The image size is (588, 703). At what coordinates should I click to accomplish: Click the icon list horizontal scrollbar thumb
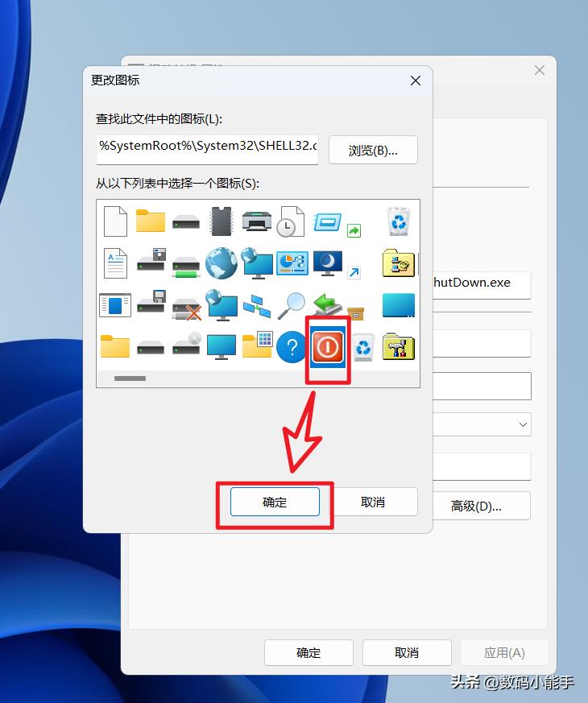click(x=130, y=378)
